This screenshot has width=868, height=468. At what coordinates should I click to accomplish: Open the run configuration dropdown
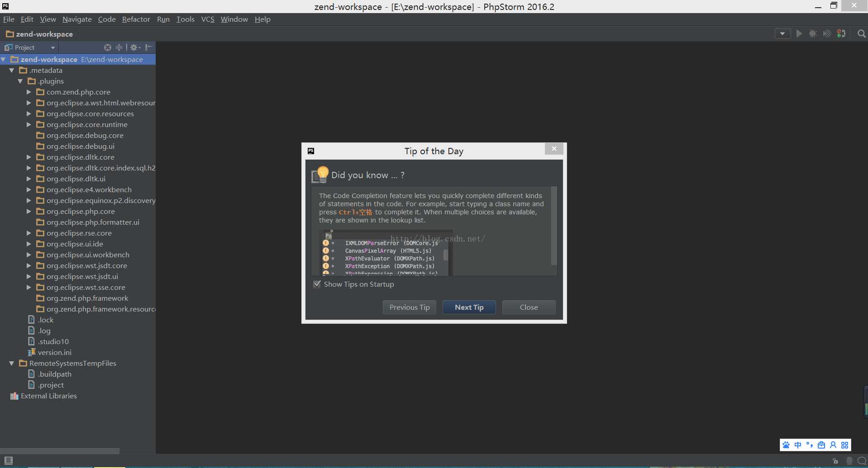pyautogui.click(x=782, y=34)
